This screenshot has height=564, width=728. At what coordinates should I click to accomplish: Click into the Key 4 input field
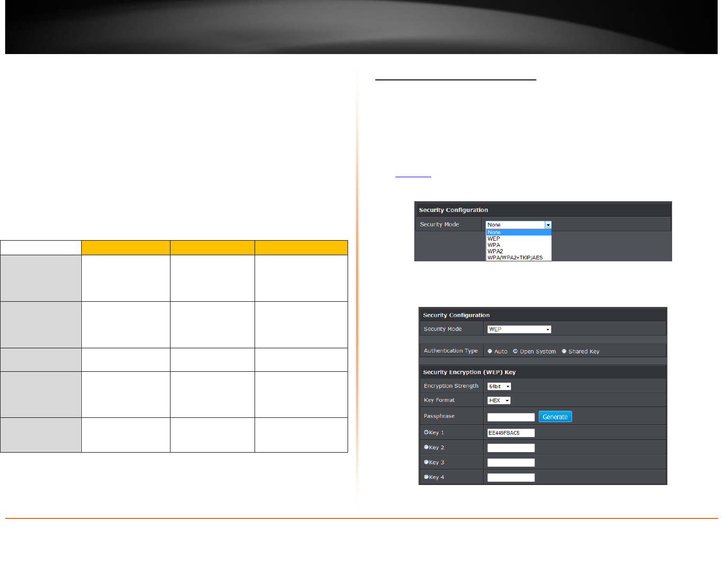pos(511,478)
